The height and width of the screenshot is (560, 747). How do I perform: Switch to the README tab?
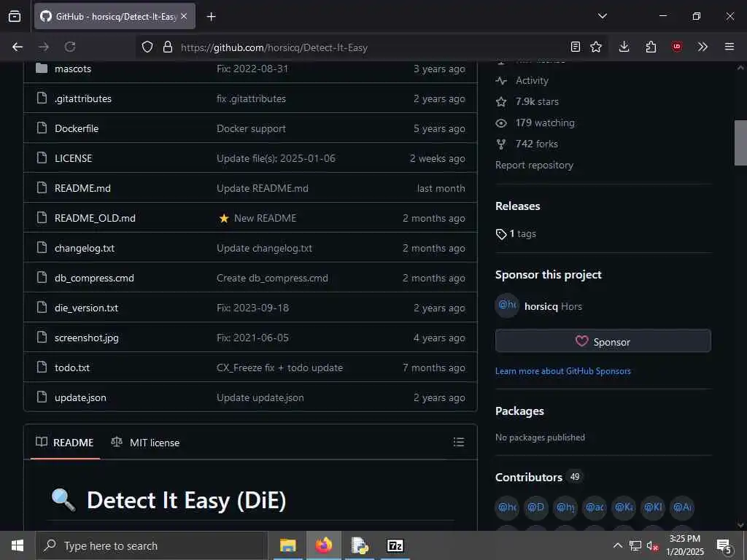pos(65,443)
